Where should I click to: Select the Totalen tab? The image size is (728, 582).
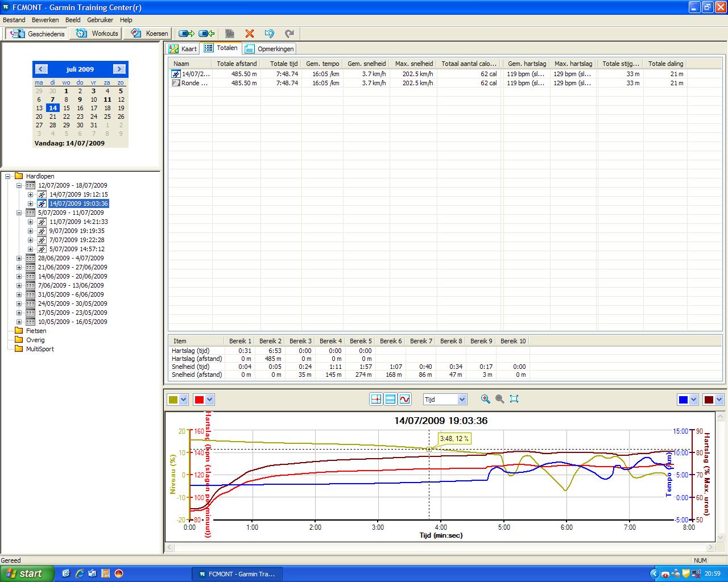[x=221, y=48]
